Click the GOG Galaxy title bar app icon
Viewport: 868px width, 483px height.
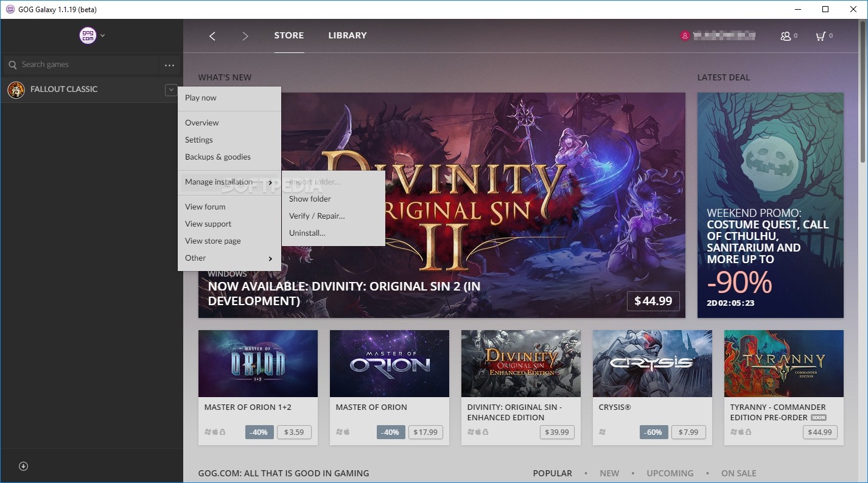(10, 9)
